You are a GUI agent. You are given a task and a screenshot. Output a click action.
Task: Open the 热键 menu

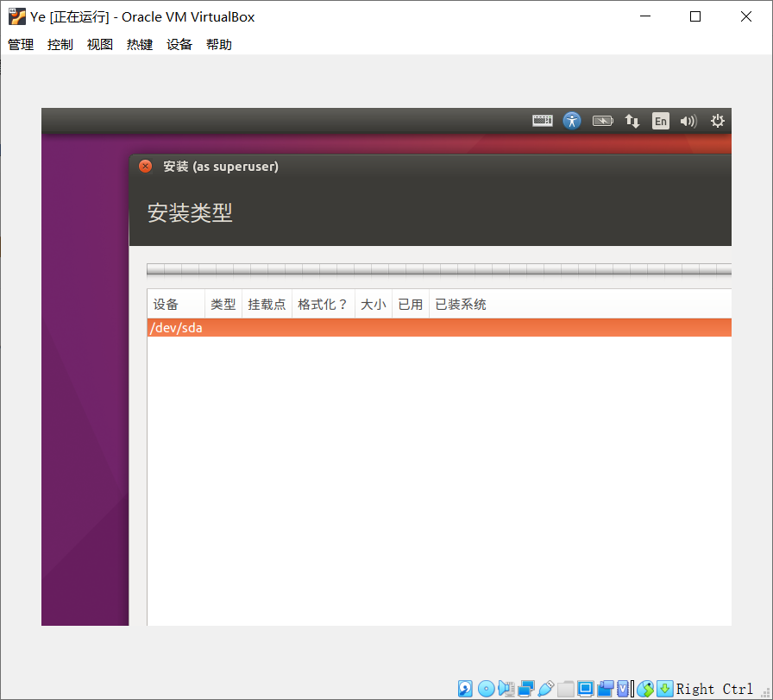pyautogui.click(x=140, y=44)
